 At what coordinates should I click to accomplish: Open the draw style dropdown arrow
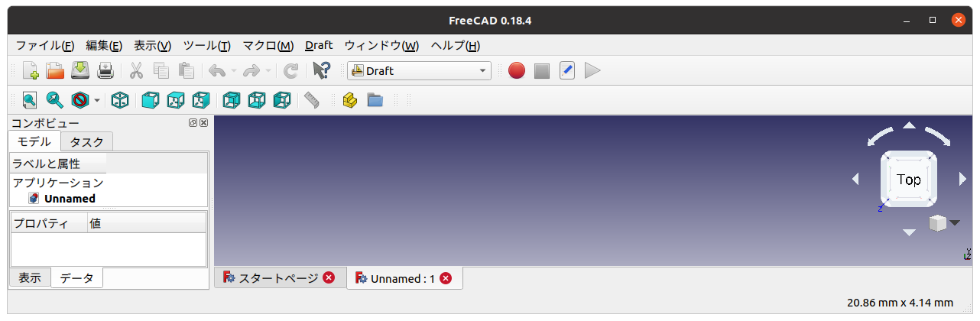97,100
